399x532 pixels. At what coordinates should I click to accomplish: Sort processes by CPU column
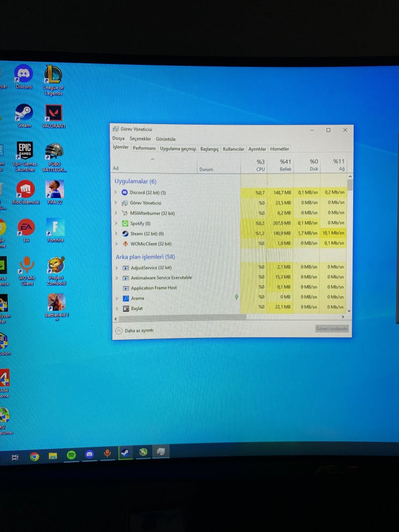tap(254, 165)
